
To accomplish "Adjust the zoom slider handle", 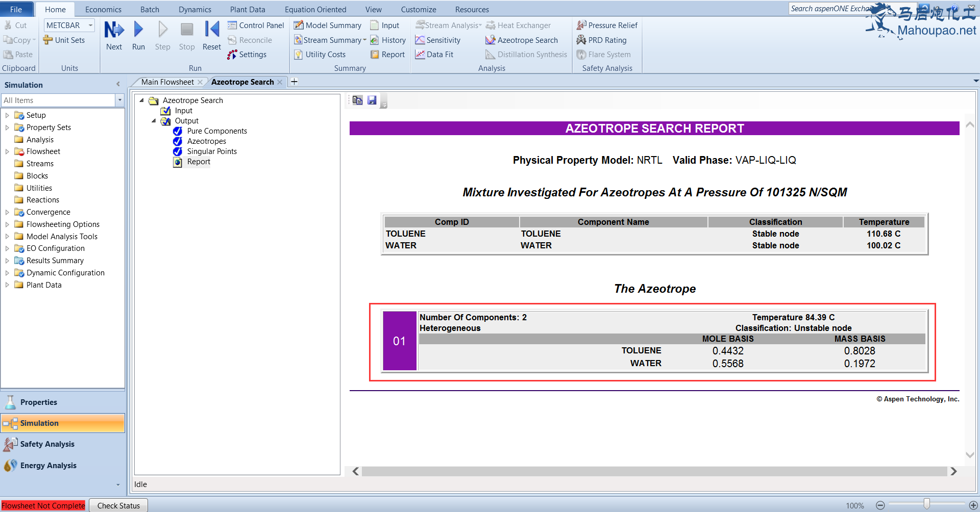I will click(926, 504).
